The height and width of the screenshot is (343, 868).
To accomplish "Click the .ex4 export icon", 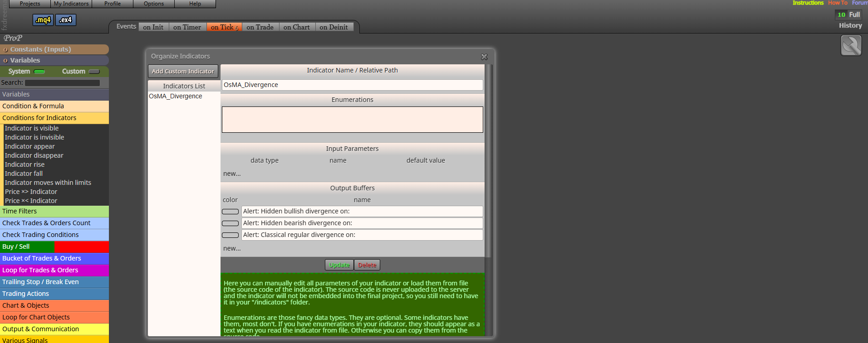I will [66, 20].
